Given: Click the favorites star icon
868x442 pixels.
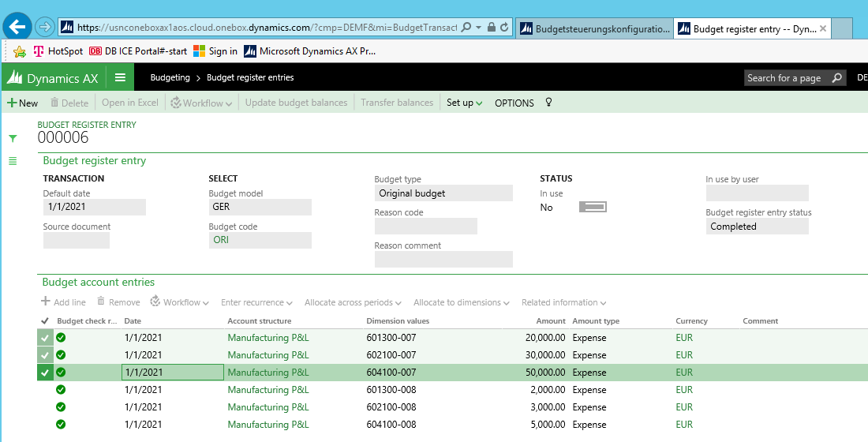Looking at the screenshot, I should point(20,51).
